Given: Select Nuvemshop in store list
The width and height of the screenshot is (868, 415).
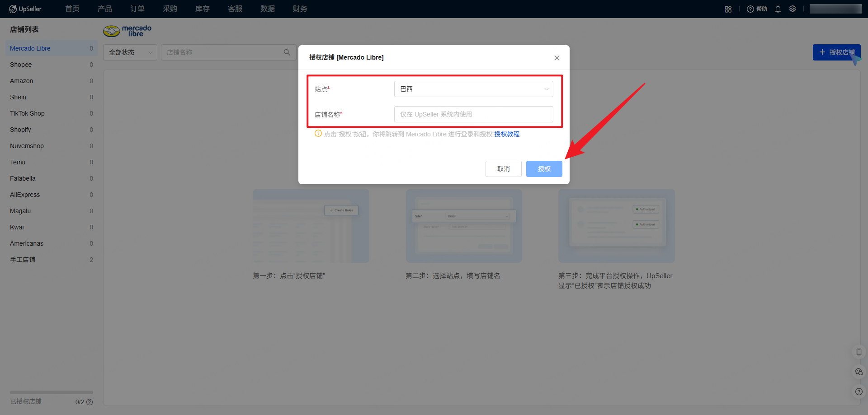Looking at the screenshot, I should coord(52,146).
